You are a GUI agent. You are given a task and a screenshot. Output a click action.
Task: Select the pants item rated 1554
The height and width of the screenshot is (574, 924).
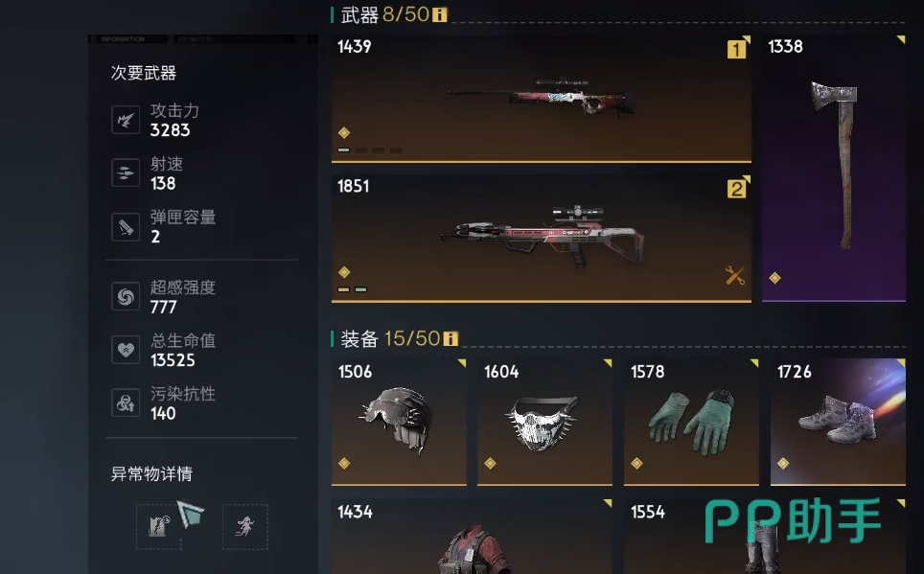pos(765,537)
